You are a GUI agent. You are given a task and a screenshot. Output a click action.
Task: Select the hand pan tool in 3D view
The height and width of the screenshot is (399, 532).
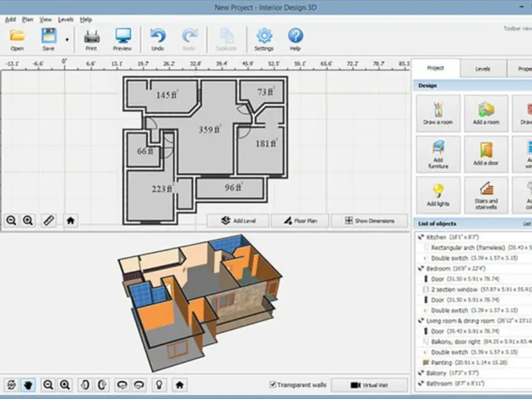click(28, 385)
